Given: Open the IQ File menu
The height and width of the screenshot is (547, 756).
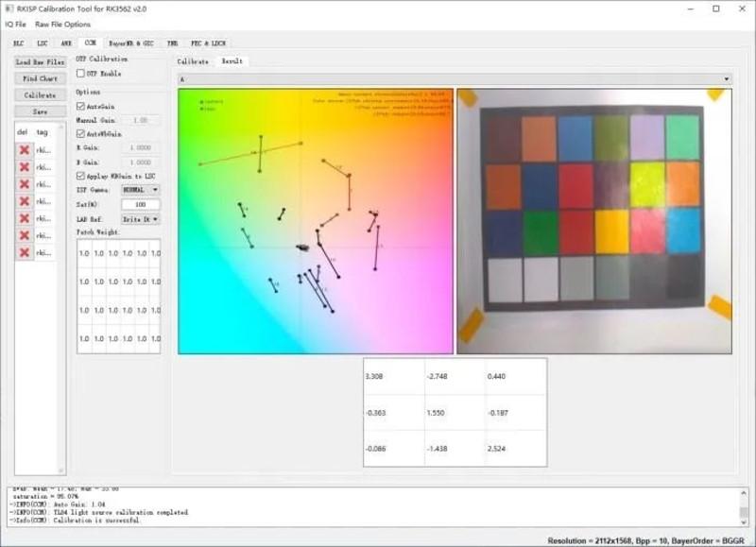Looking at the screenshot, I should [15, 25].
